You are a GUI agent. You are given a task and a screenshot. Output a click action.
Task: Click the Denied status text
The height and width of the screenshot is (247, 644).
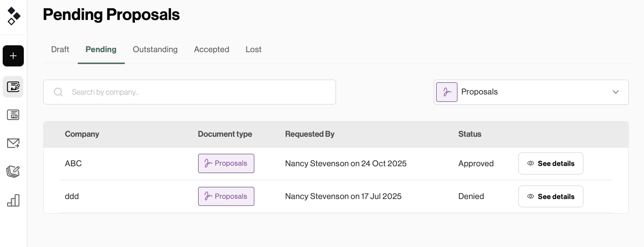point(471,196)
